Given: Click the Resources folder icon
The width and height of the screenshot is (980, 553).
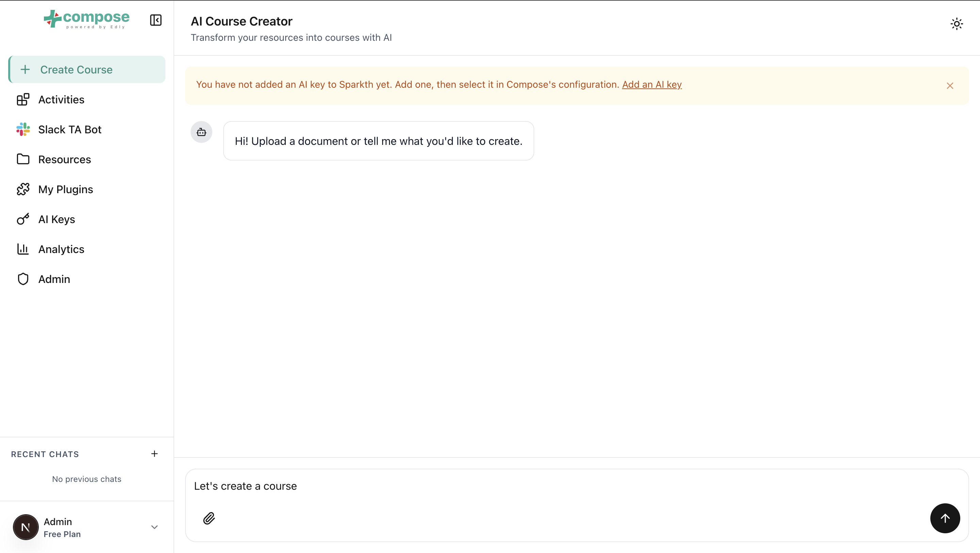Looking at the screenshot, I should point(23,159).
